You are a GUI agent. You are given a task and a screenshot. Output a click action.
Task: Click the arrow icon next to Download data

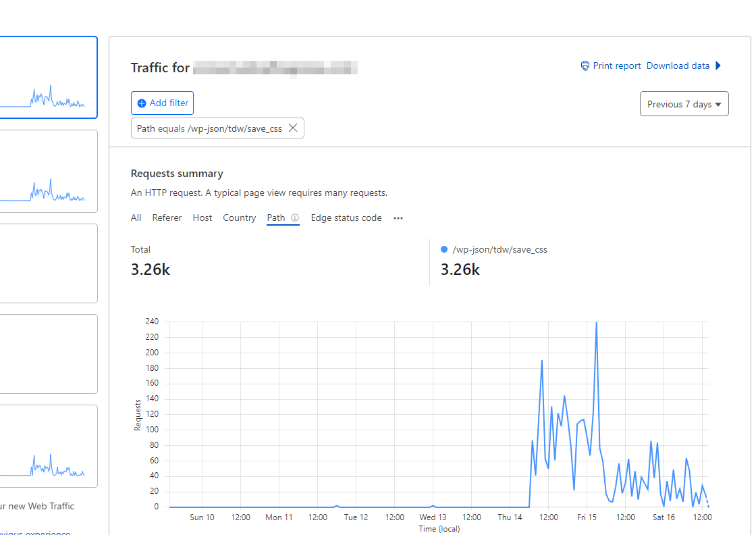[x=718, y=66]
